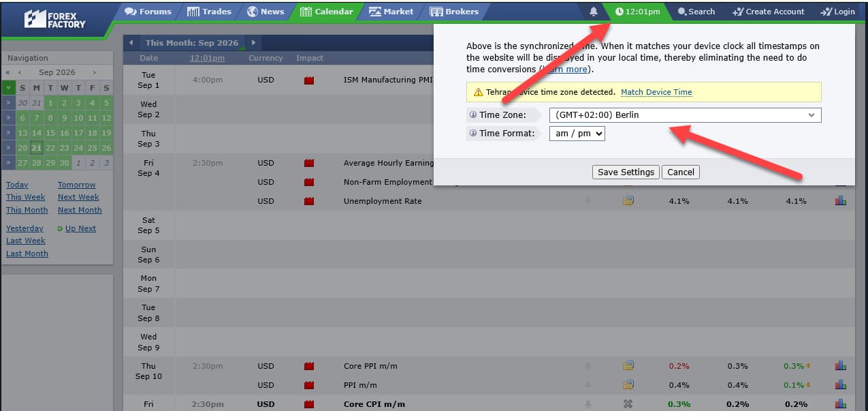
Task: Go to next month with calendar header arrow
Action: tap(253, 43)
